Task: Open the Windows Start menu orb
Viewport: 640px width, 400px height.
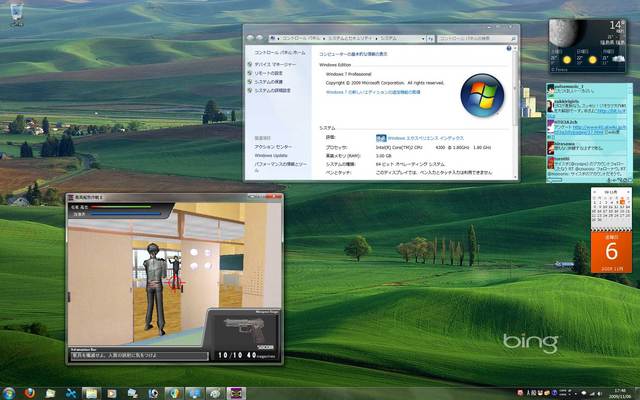Action: (8, 393)
